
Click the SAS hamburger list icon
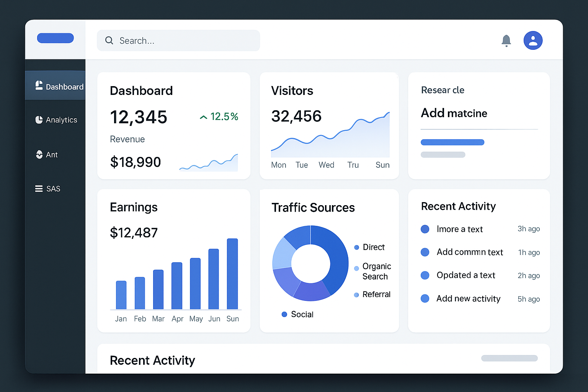pyautogui.click(x=39, y=189)
